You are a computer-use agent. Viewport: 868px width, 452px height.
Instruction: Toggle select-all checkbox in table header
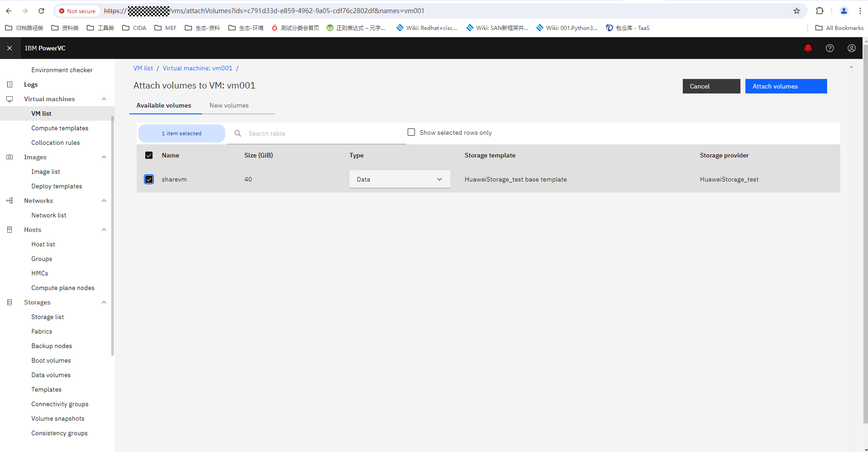149,155
